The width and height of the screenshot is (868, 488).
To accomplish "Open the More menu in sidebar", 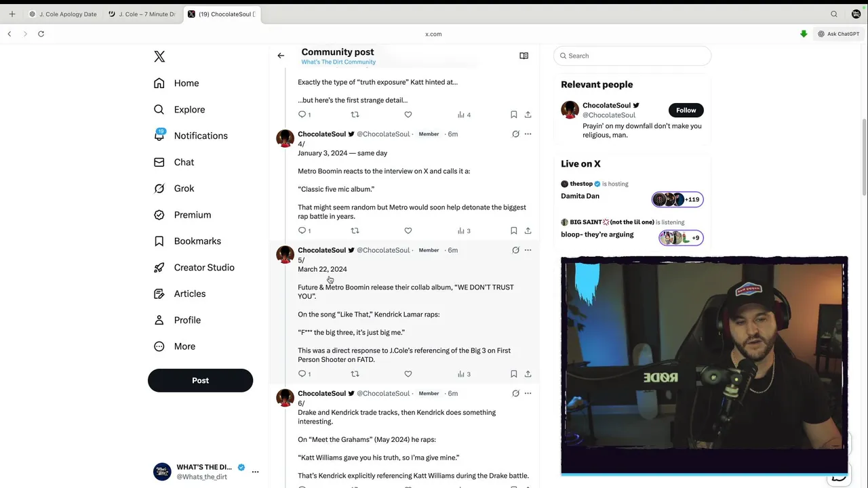I will point(174,346).
